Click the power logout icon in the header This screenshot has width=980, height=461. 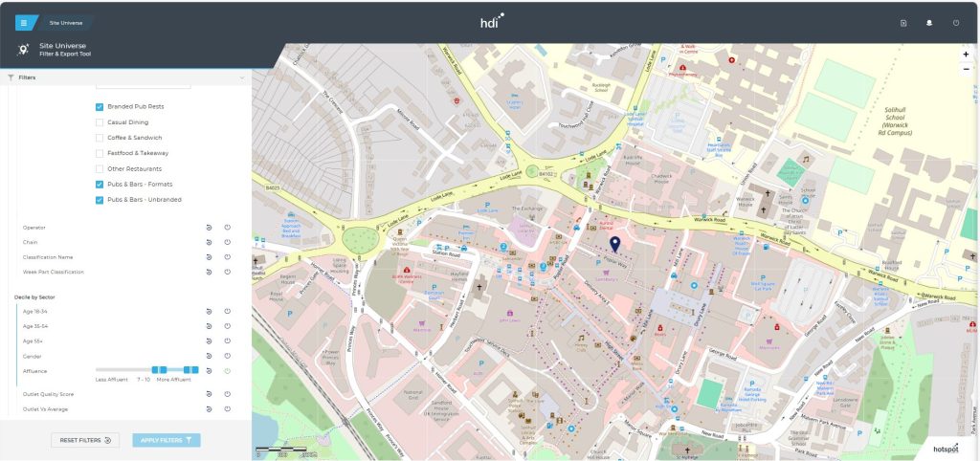(x=955, y=23)
